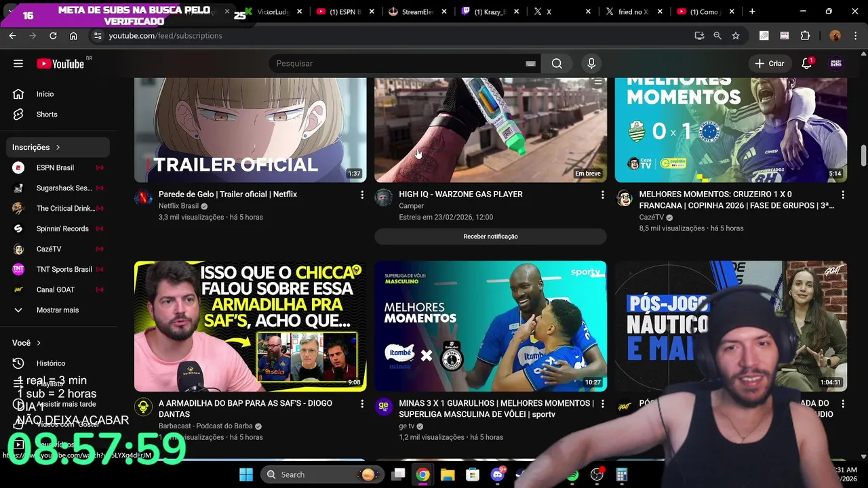Open Spinnin' Records subscription
The height and width of the screenshot is (488, 868).
pyautogui.click(x=58, y=228)
